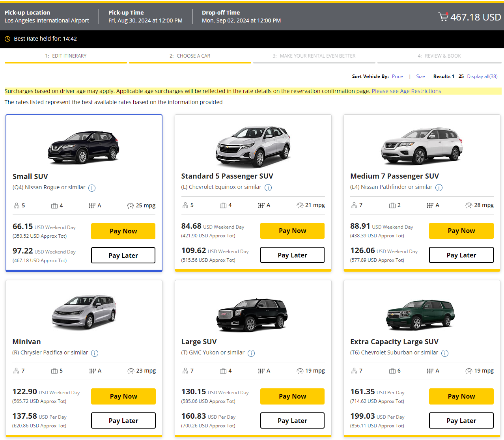Pay Later for the Small SUV
The height and width of the screenshot is (440, 504).
coord(123,255)
